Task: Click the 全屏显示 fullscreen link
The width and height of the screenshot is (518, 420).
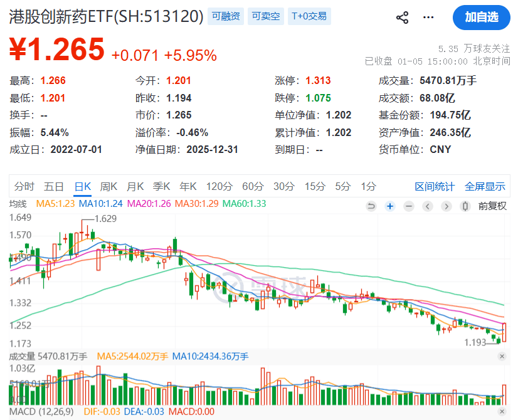Action: pyautogui.click(x=485, y=186)
